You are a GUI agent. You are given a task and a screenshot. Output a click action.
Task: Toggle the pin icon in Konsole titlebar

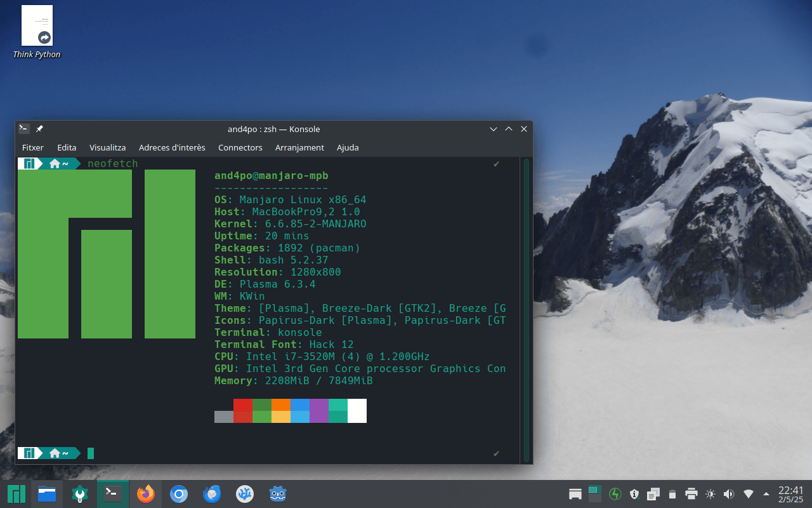tap(39, 129)
